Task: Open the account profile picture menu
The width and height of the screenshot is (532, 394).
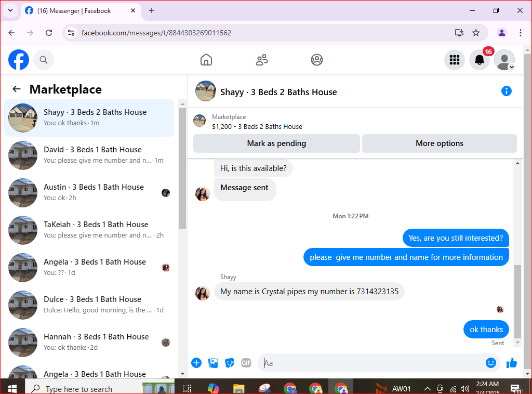Action: pos(504,60)
